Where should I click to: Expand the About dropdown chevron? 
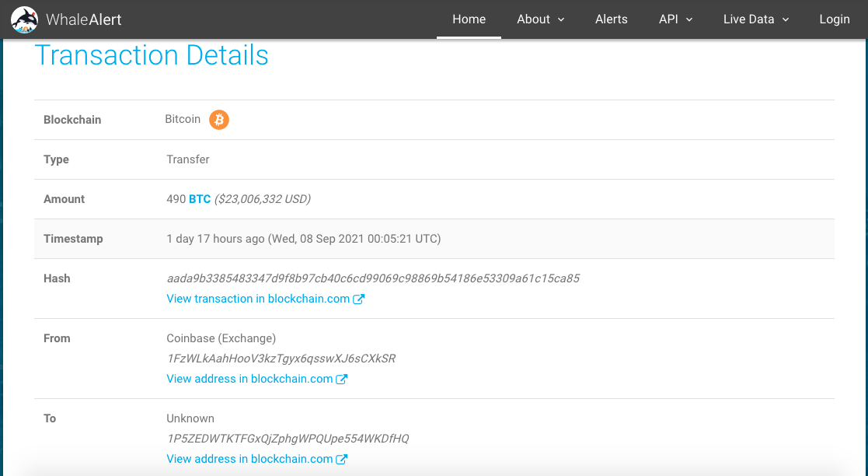tap(561, 20)
